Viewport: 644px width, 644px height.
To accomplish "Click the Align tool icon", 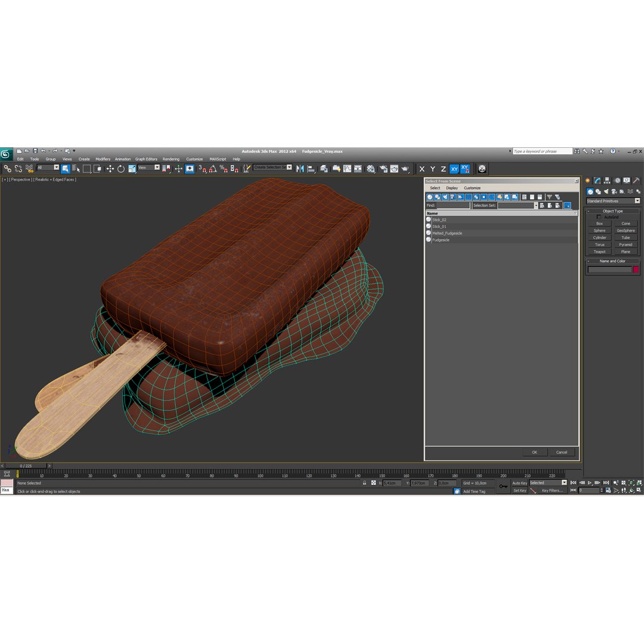I will click(x=311, y=168).
